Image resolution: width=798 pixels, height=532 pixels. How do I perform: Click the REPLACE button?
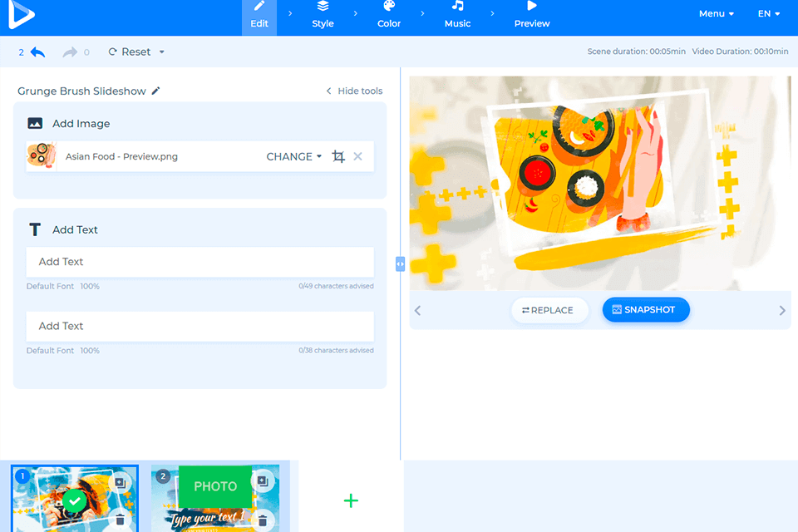(549, 310)
